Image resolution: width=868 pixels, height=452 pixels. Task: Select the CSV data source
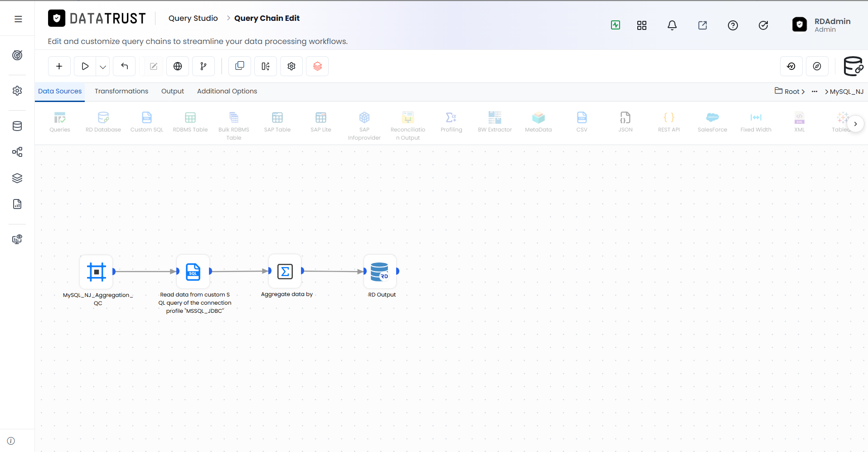pos(582,122)
